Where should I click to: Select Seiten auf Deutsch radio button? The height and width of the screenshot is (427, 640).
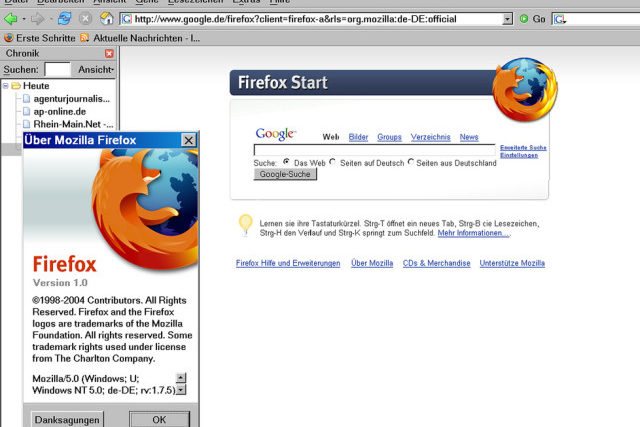pyautogui.click(x=333, y=162)
